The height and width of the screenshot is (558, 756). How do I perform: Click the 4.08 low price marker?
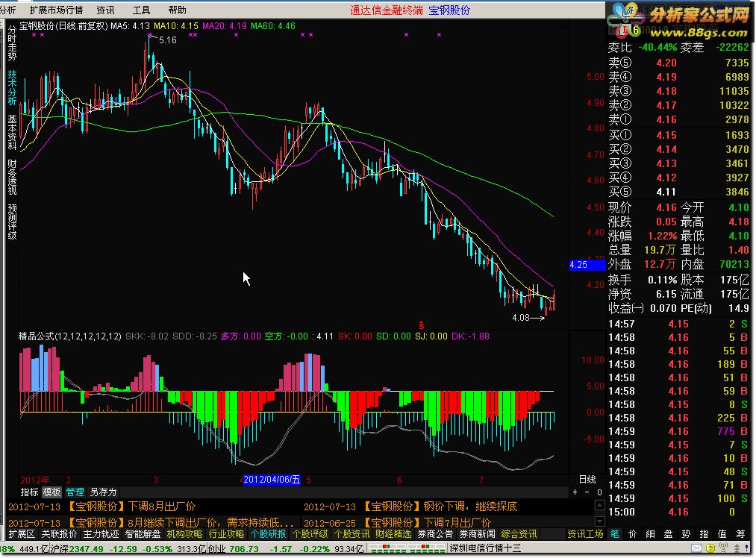coord(521,318)
